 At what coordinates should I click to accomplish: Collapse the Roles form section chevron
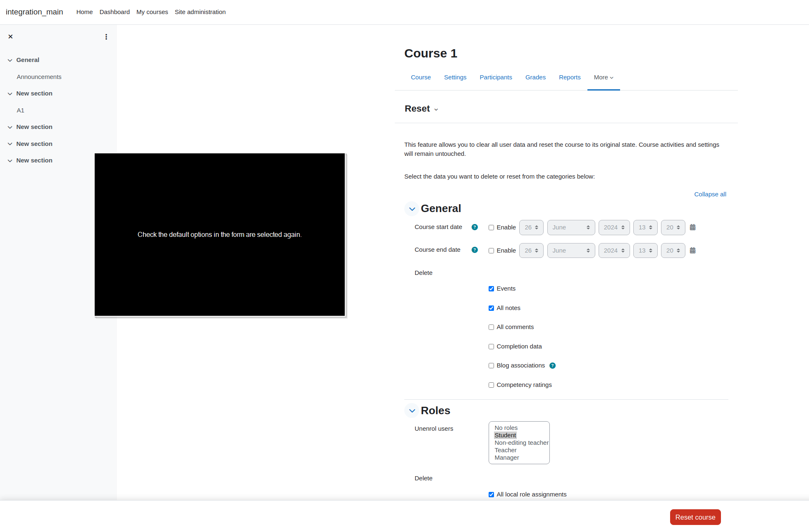coord(412,410)
